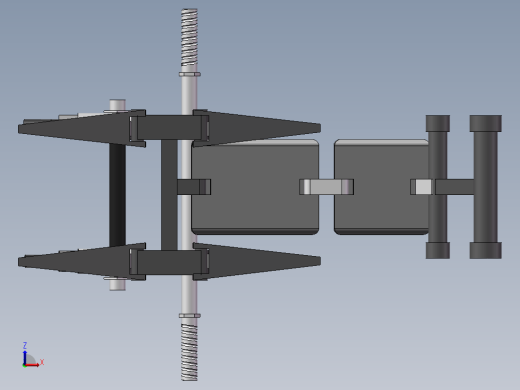The width and height of the screenshot is (520, 390).
Task: Select the horizontal bar joining the handle cylinders
Action: (x=455, y=187)
